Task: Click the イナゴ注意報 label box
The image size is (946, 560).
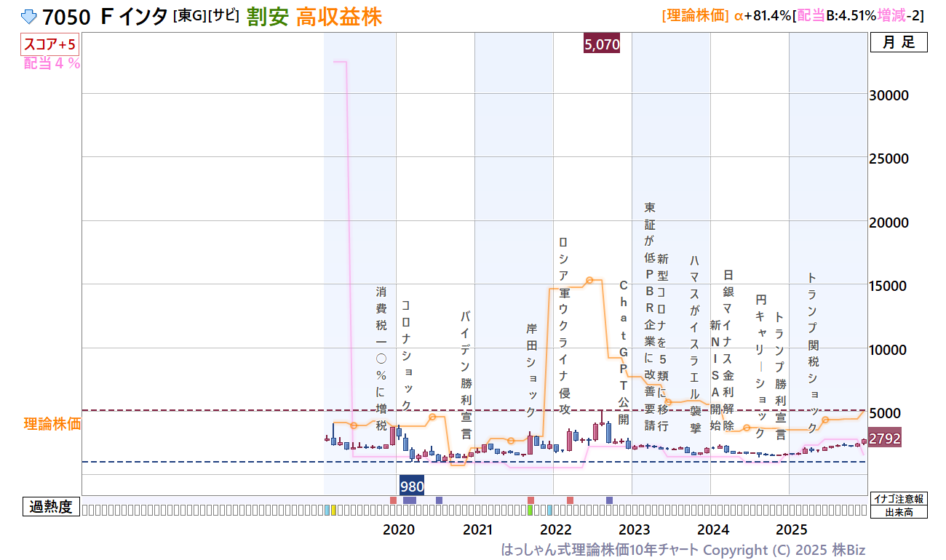Action: point(899,499)
